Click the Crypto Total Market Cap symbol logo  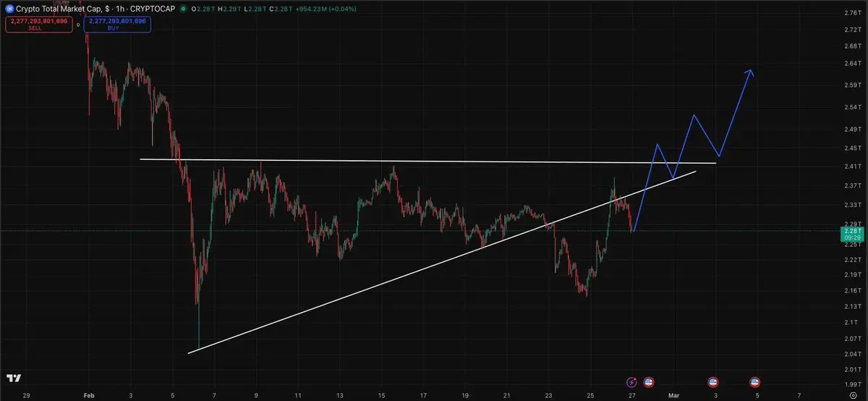point(9,8)
